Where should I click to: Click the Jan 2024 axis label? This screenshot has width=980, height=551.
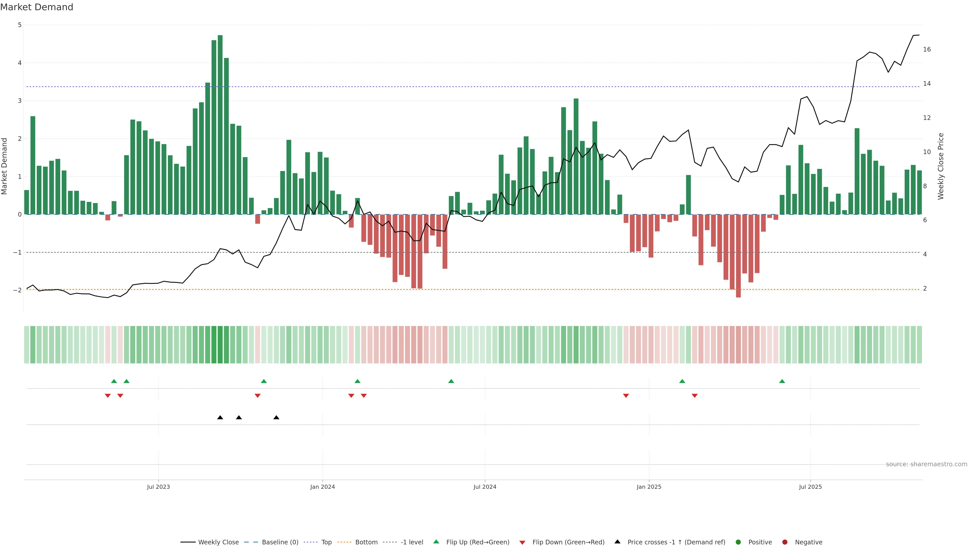coord(323,487)
